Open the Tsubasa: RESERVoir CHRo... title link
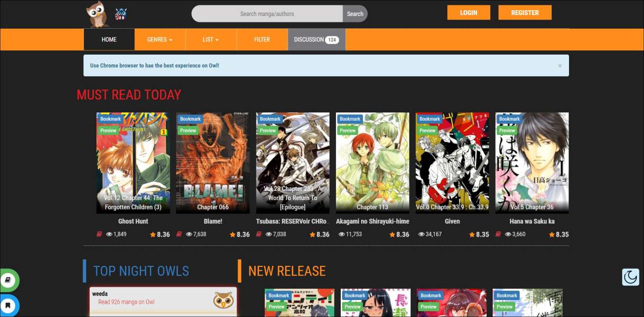The height and width of the screenshot is (317, 644). click(293, 221)
